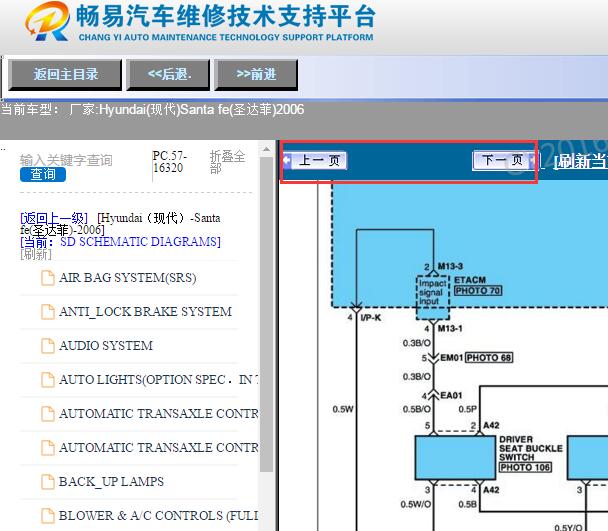This screenshot has height=531, width=608.
Task: Click the 返回主目录 button
Action: [65, 74]
